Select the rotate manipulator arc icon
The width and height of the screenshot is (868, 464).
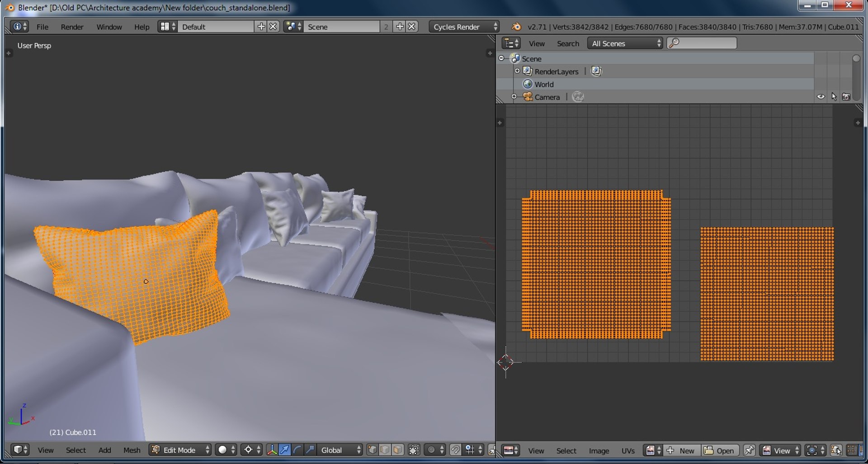coord(297,450)
